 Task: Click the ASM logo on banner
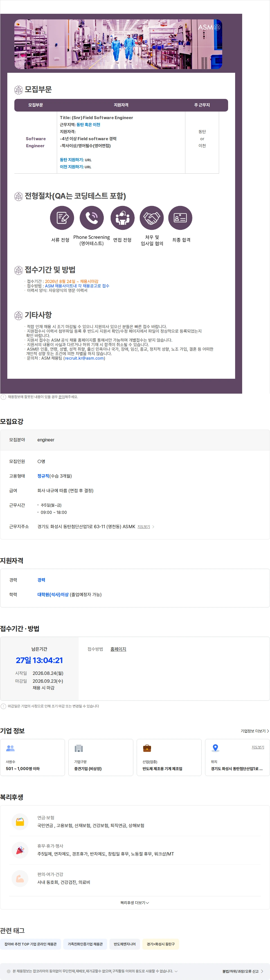209,27
